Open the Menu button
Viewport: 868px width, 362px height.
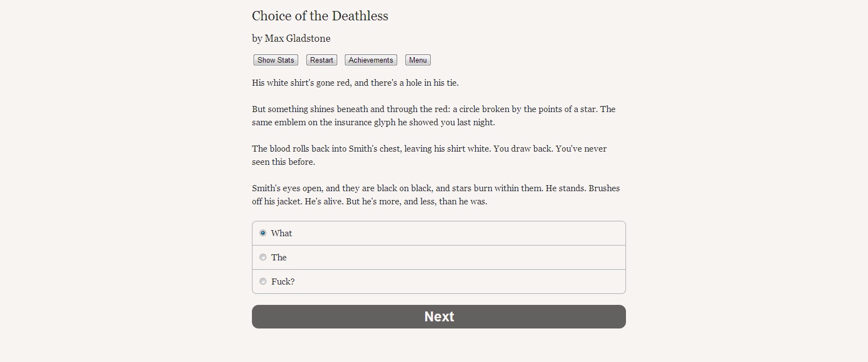click(x=417, y=60)
